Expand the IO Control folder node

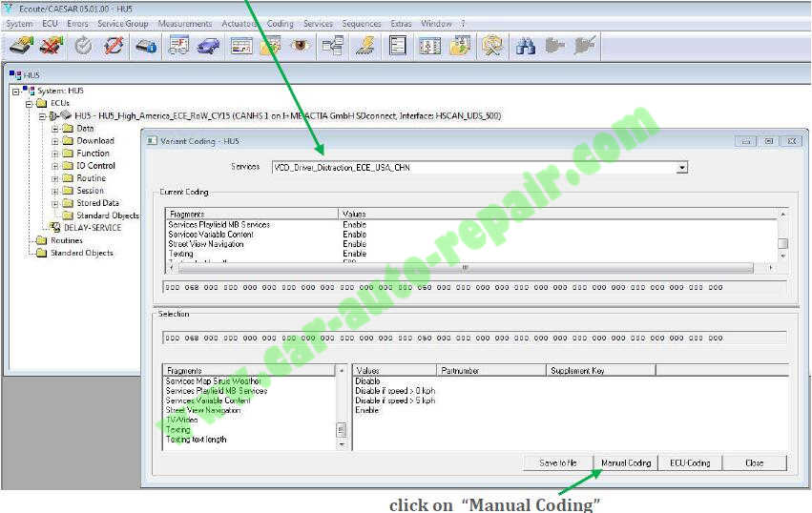point(55,166)
